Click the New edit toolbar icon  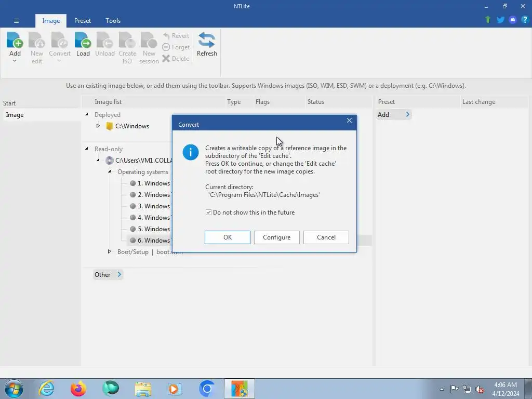click(37, 40)
